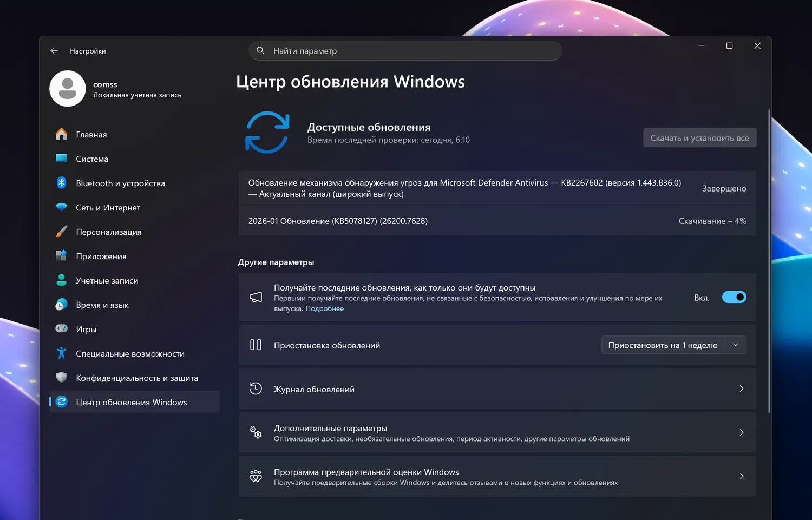Go to the Система settings section
This screenshot has width=812, height=520.
pyautogui.click(x=134, y=159)
